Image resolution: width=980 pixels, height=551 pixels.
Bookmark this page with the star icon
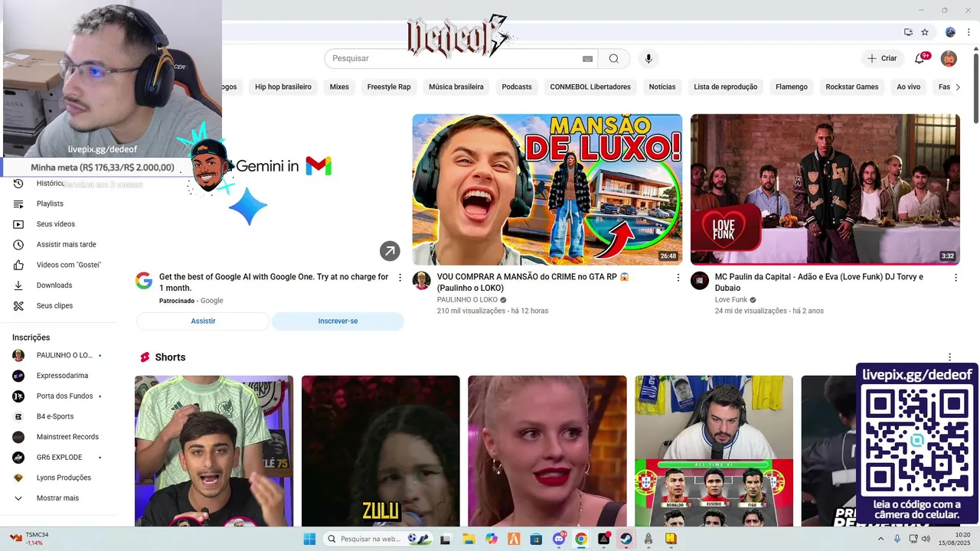(x=925, y=32)
